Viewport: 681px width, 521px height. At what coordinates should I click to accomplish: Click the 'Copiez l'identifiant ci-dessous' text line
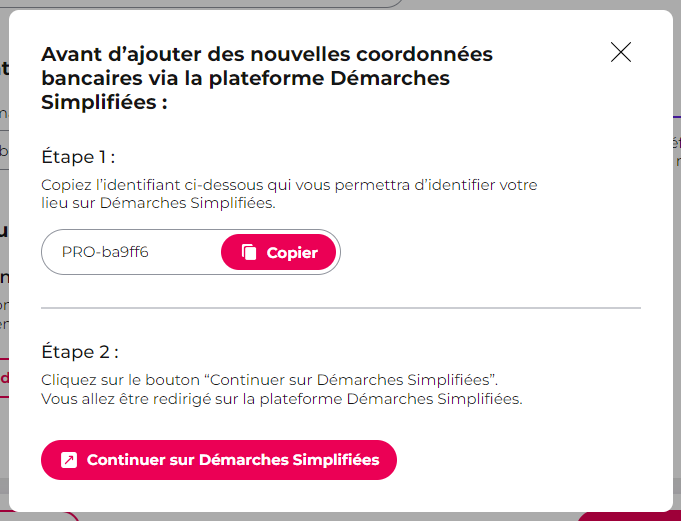(289, 185)
